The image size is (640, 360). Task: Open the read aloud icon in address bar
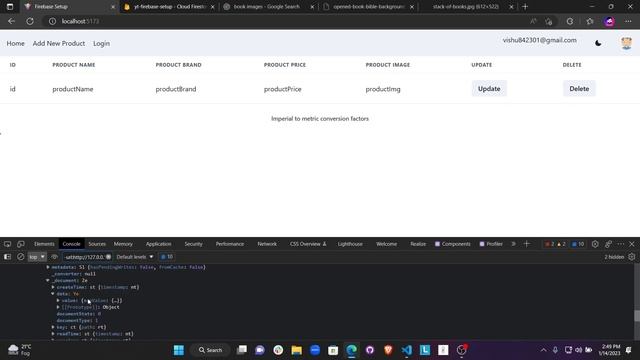[533, 21]
